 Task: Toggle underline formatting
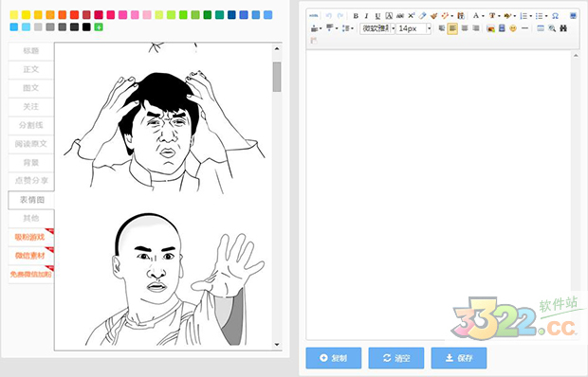377,16
